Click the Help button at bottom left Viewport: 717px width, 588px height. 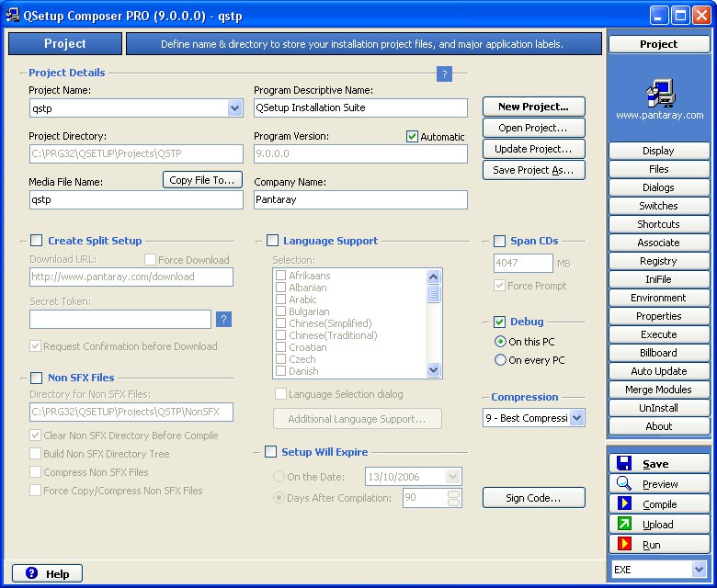point(47,573)
